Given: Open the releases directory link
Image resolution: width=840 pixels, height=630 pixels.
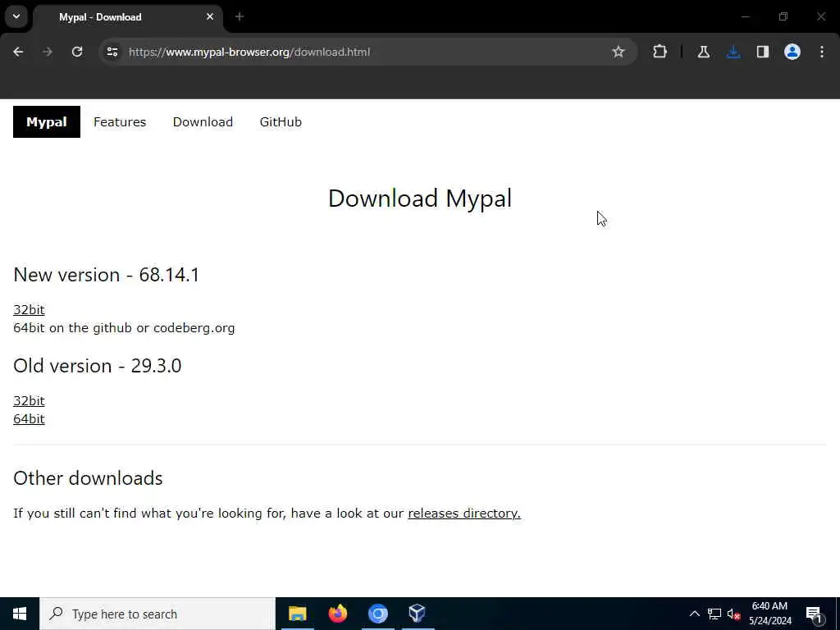Looking at the screenshot, I should (464, 514).
